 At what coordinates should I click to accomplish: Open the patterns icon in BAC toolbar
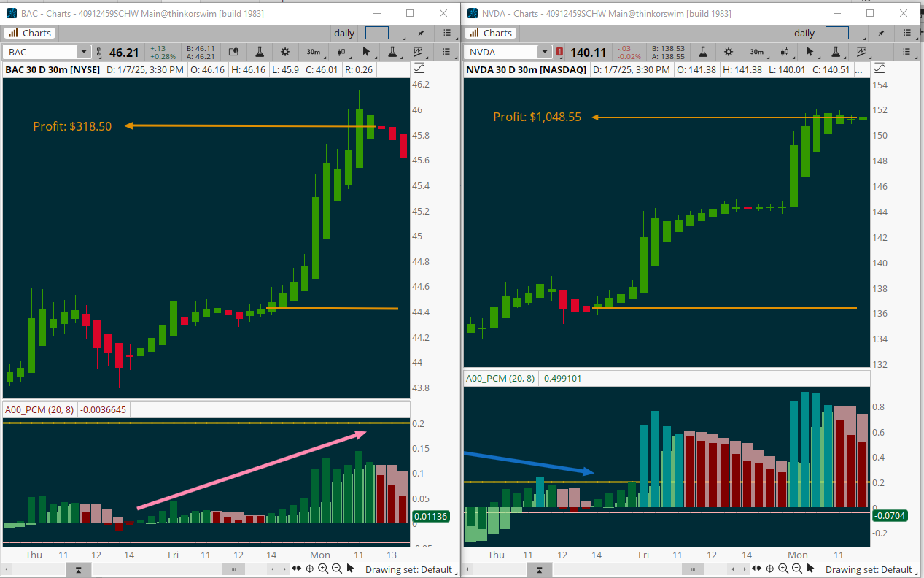(419, 52)
